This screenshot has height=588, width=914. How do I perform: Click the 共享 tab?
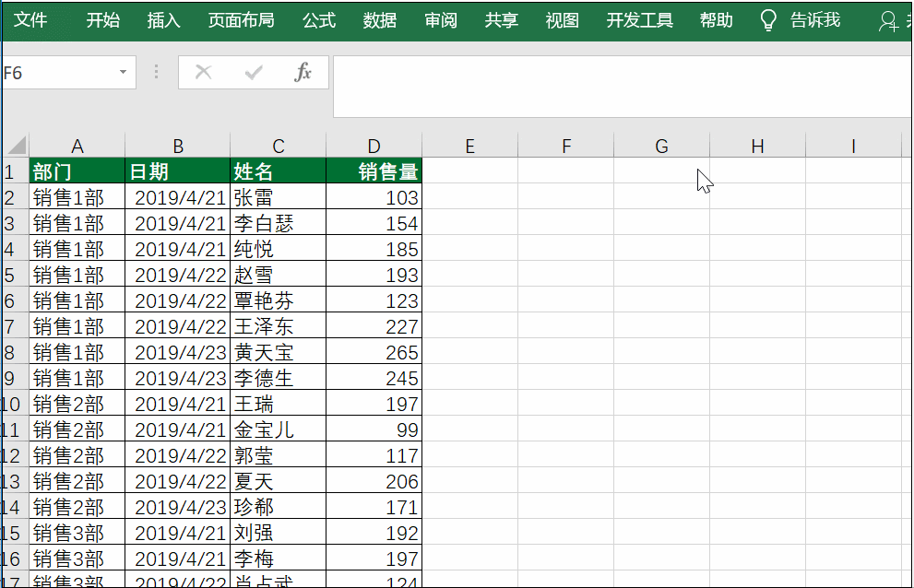click(x=501, y=19)
